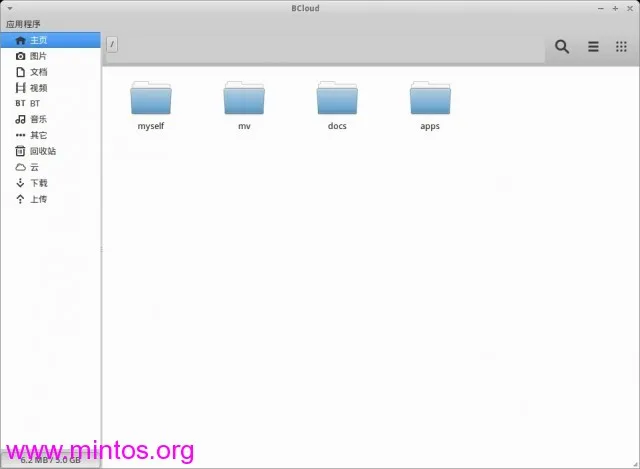
Task: Open the 应用程序 application menu
Action: 23,24
